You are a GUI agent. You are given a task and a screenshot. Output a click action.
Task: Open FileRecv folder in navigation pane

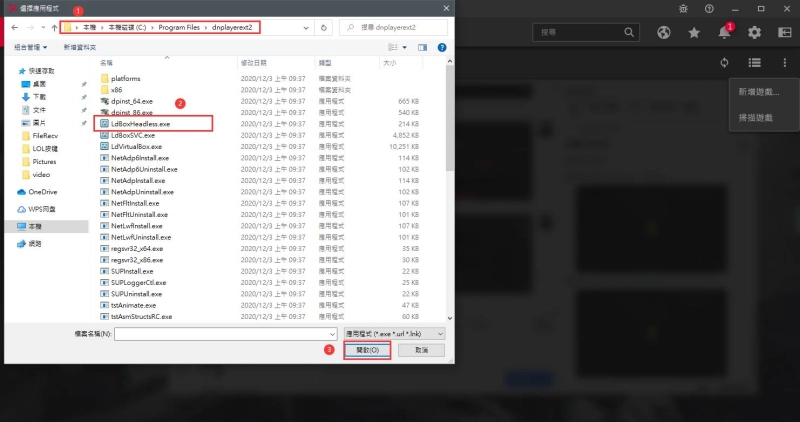coord(40,136)
